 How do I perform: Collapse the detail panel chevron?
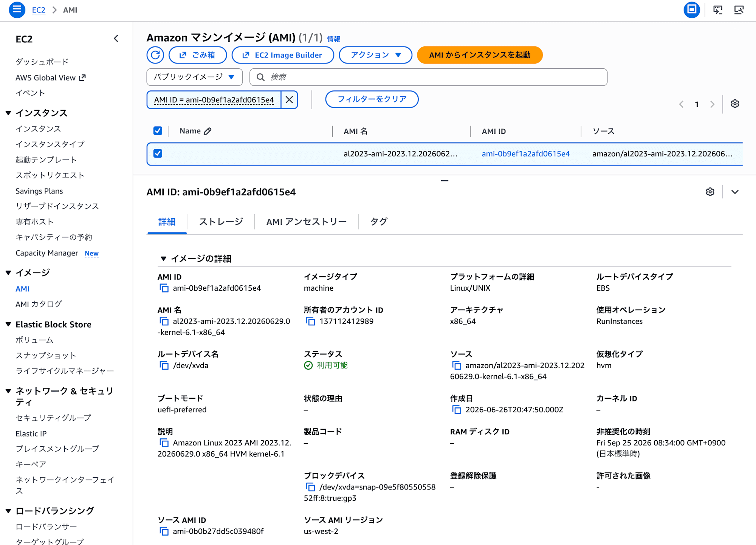pyautogui.click(x=735, y=192)
